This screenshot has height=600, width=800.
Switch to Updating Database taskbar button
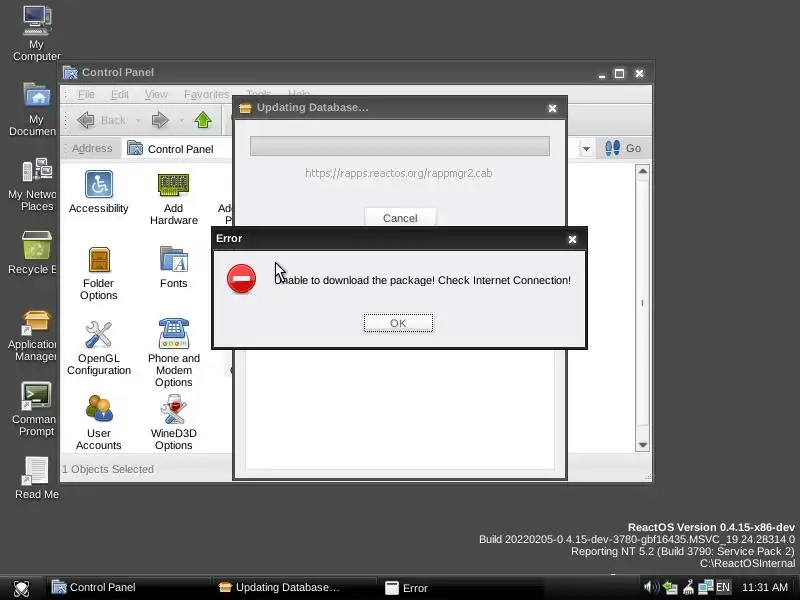(295, 588)
